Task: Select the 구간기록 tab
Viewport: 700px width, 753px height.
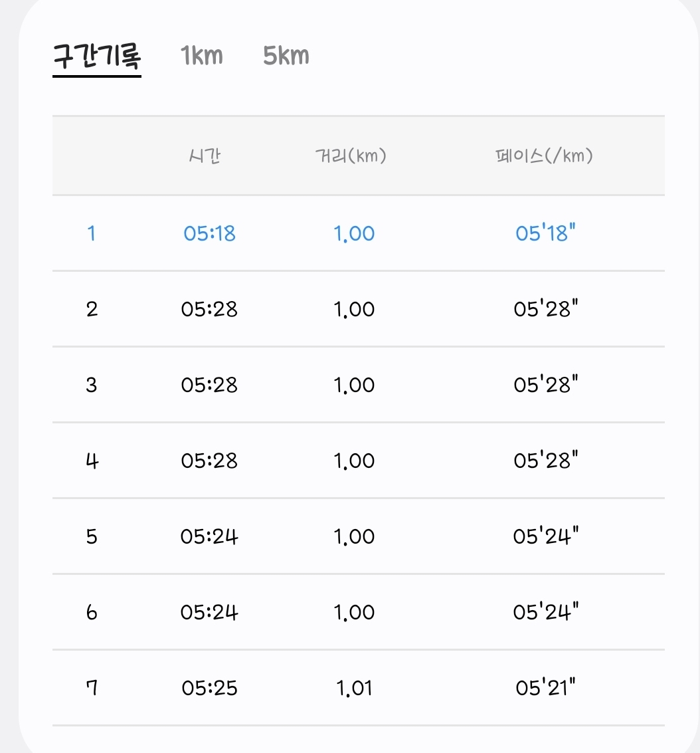Action: [x=97, y=56]
